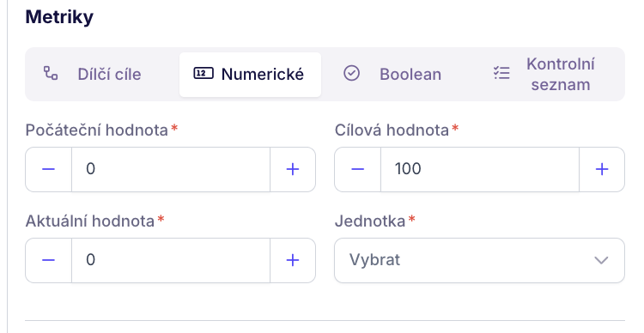Decrease Počáteční hodnota with minus

48,169
